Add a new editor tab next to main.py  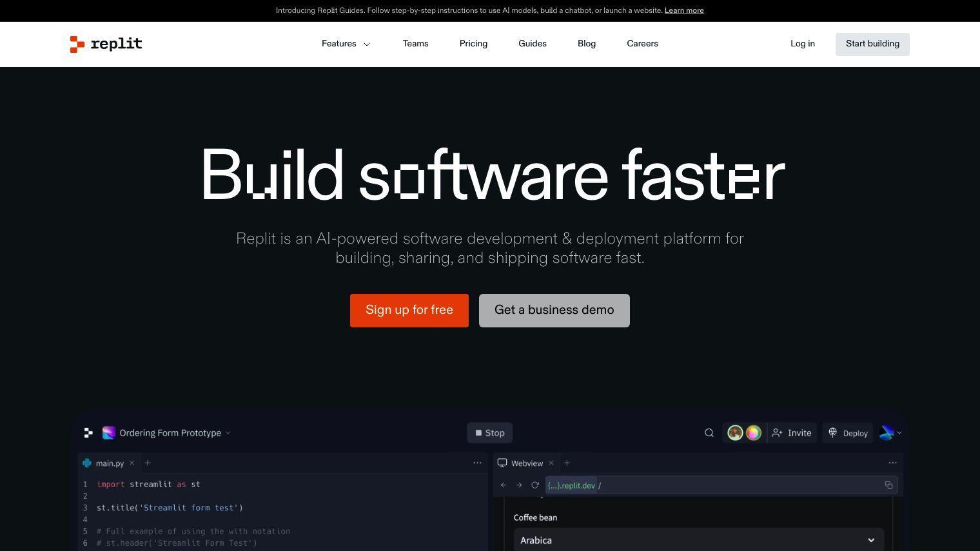click(148, 463)
